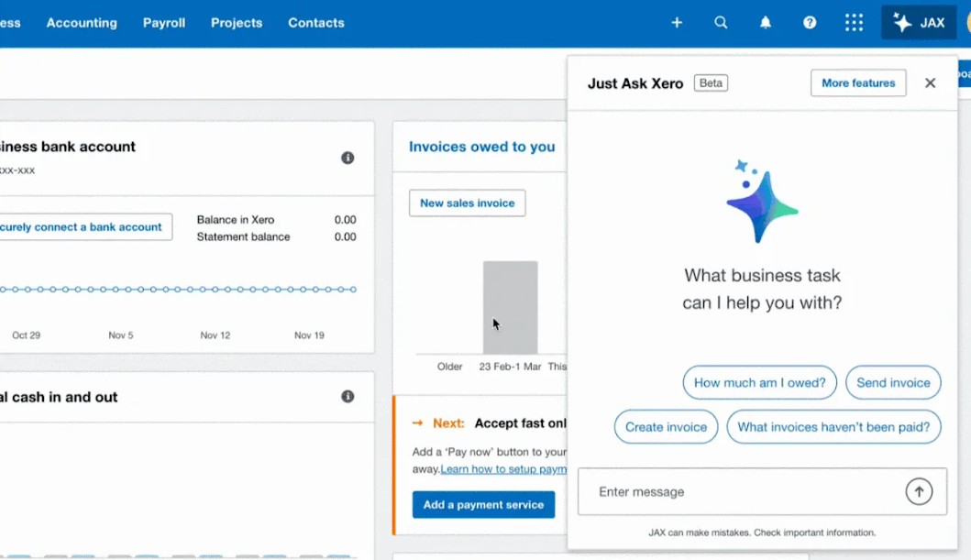Open Invoices owed to you heading

click(481, 147)
